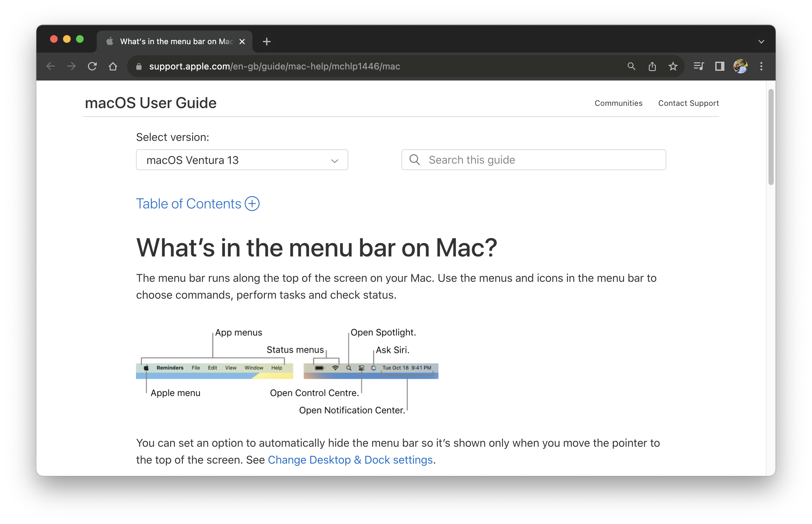Expand the tab search chevron
The width and height of the screenshot is (812, 524).
pyautogui.click(x=761, y=42)
